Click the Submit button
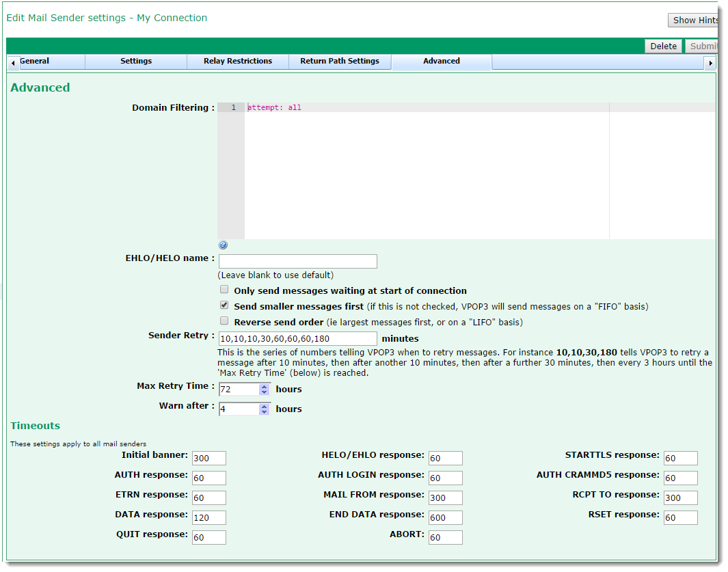The height and width of the screenshot is (572, 728). tap(701, 46)
